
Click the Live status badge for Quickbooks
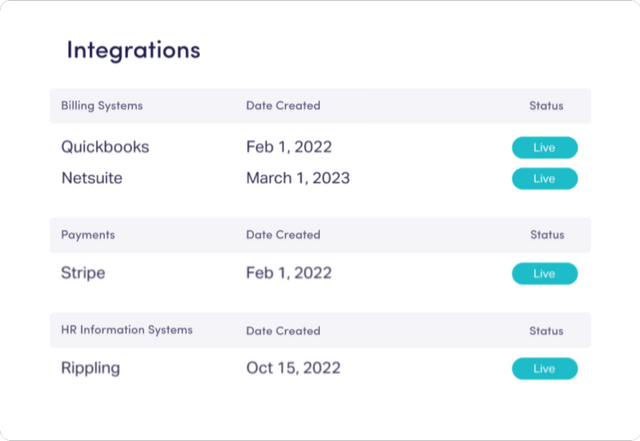pos(544,147)
